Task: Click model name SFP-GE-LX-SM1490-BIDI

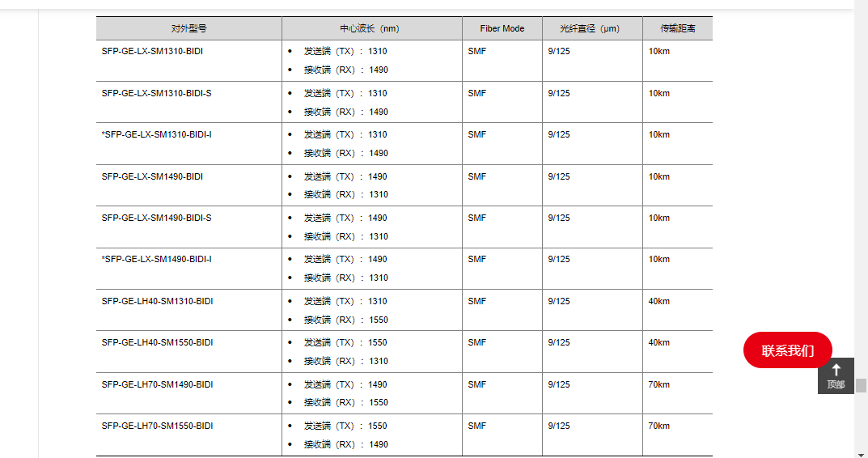Action: [x=152, y=176]
